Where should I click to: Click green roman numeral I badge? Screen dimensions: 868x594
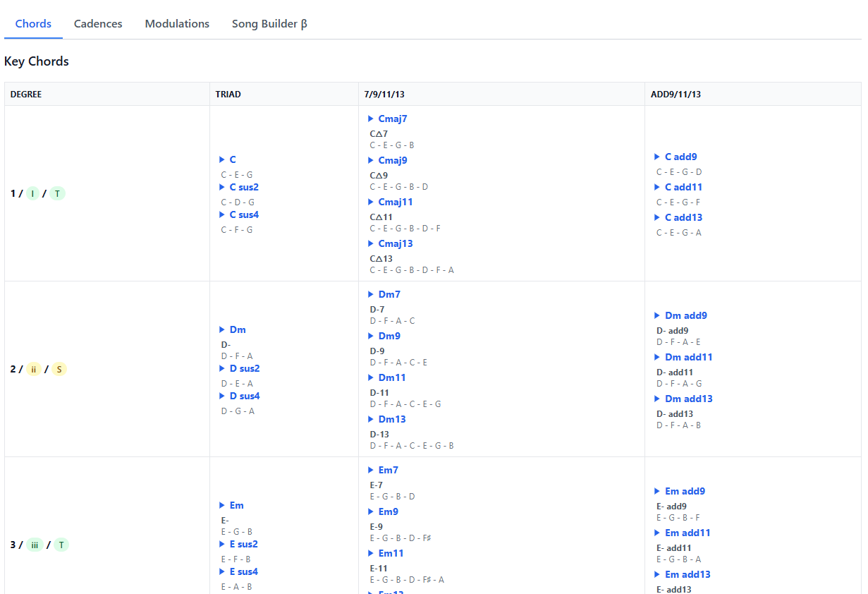click(32, 193)
